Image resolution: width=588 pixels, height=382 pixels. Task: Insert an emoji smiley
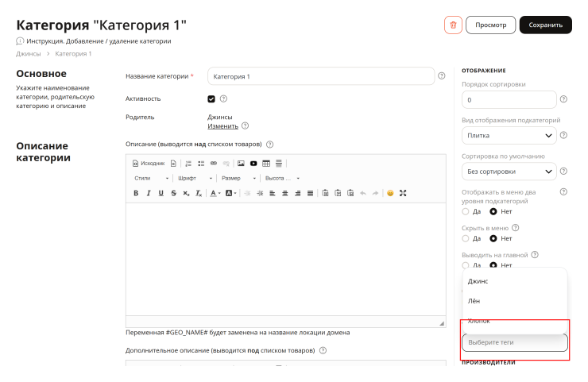pos(390,193)
